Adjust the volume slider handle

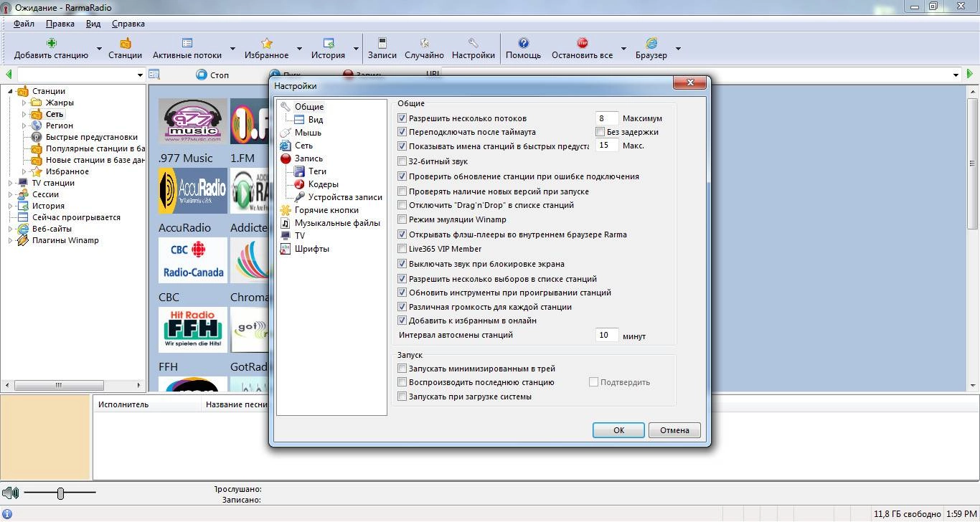pyautogui.click(x=60, y=493)
